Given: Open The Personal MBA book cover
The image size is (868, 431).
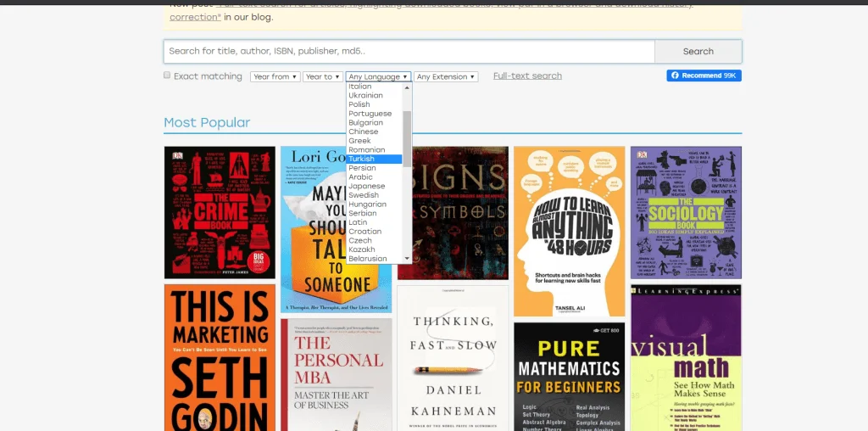Looking at the screenshot, I should 337,373.
